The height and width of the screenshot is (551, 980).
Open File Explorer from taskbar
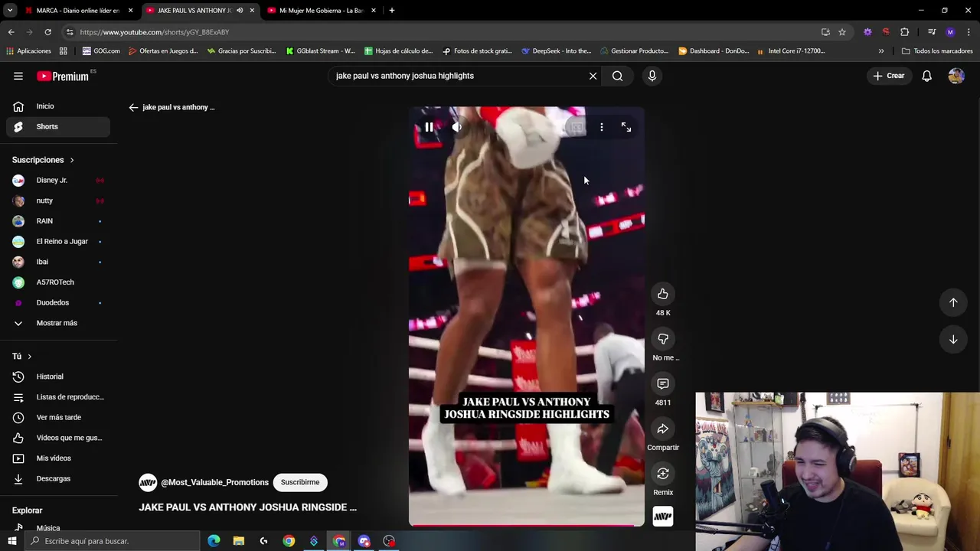point(239,541)
